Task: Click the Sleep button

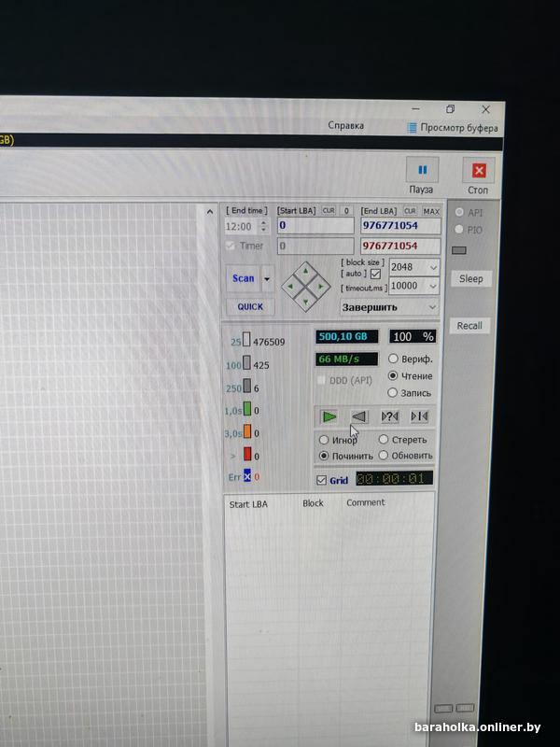Action: point(471,279)
